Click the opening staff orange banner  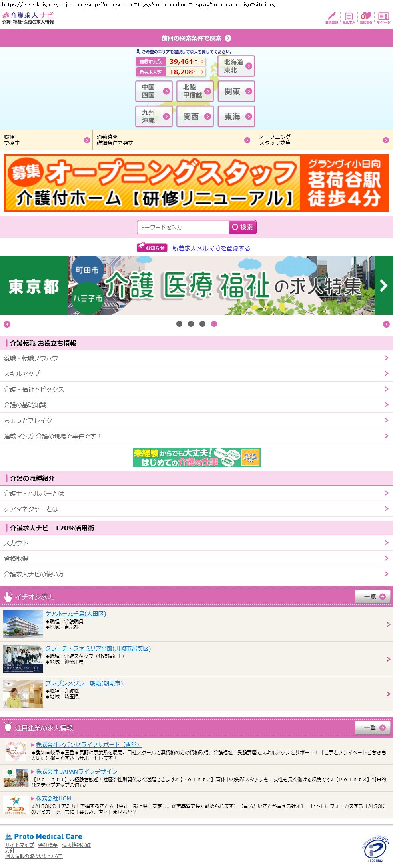pyautogui.click(x=196, y=183)
